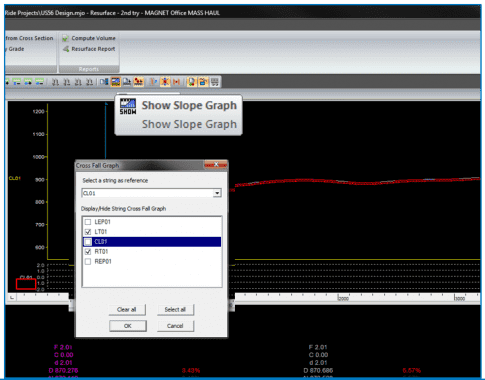
Task: Click the horizontal ruler near the 2000 mark
Action: (343, 297)
